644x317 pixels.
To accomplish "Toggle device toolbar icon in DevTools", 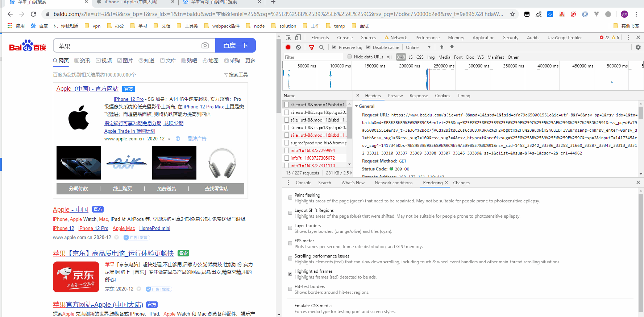I will 298,37.
